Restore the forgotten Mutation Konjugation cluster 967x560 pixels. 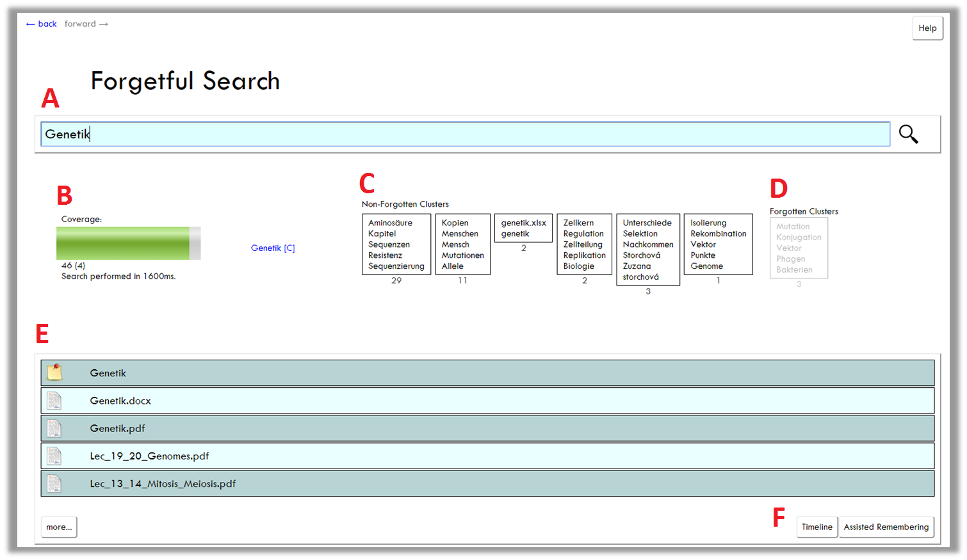pos(798,248)
